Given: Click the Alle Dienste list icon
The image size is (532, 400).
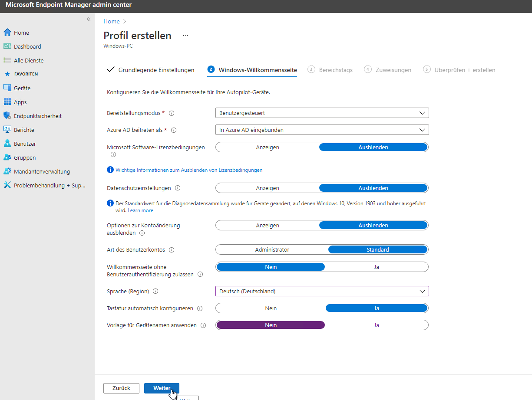Looking at the screenshot, I should [x=7, y=60].
